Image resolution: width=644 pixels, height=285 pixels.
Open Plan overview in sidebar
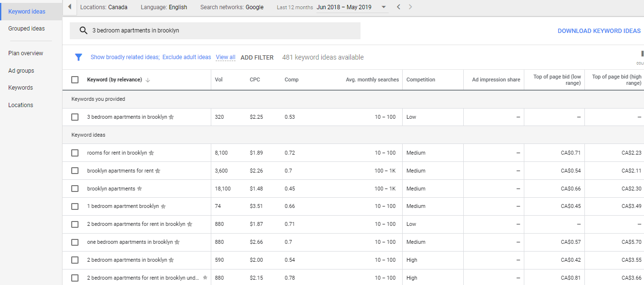pyautogui.click(x=26, y=53)
